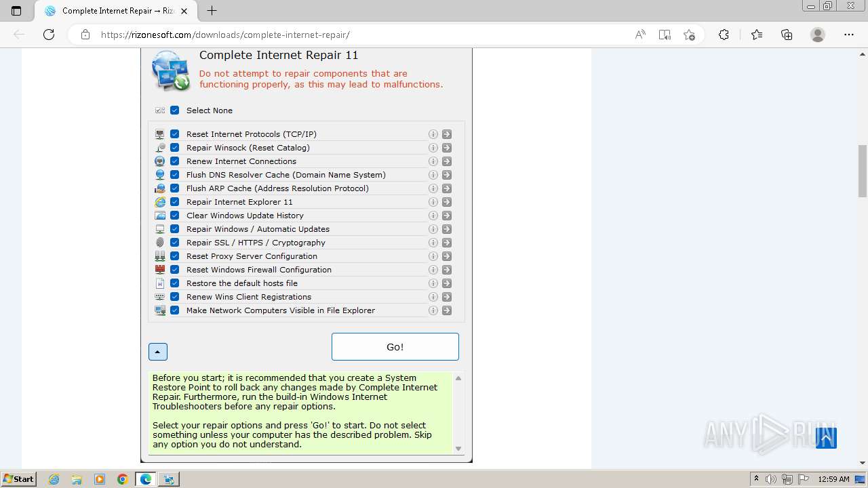Click info icon for Renew Internet Connections
This screenshot has height=488, width=868.
coord(433,161)
